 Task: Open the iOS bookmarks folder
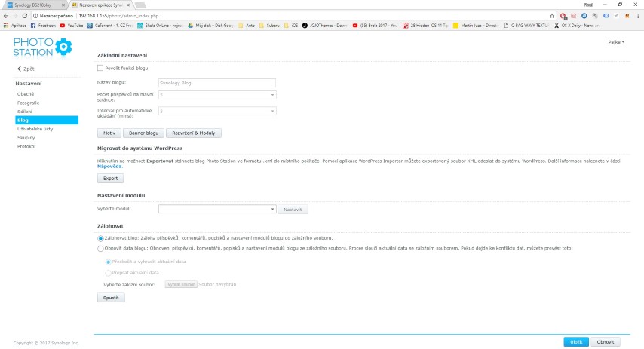291,26
